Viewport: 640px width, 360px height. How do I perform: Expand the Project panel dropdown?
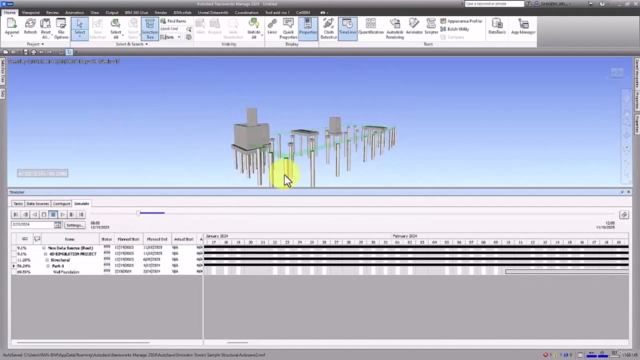coord(36,44)
